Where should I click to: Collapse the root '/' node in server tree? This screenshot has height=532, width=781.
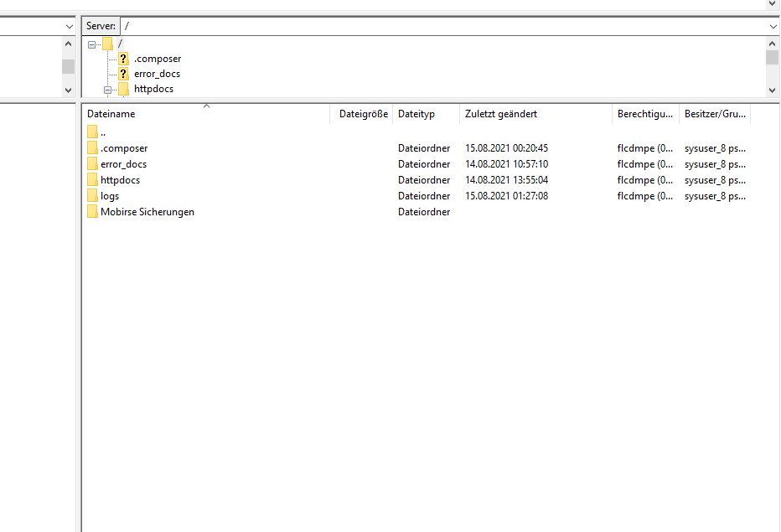(x=92, y=44)
